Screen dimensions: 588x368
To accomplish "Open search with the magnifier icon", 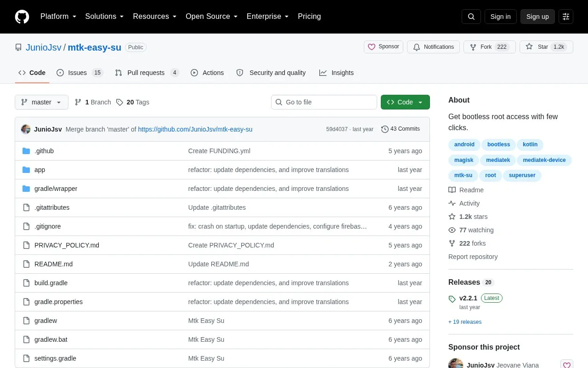I will coord(471,17).
